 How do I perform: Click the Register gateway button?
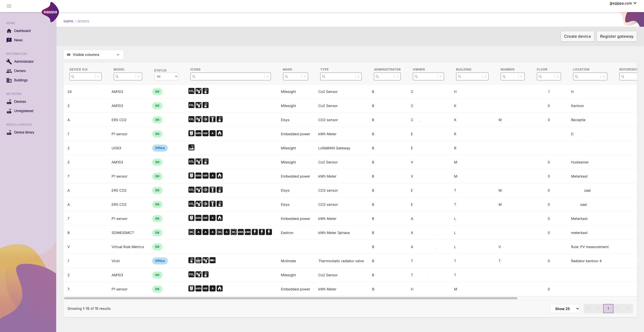click(x=616, y=36)
